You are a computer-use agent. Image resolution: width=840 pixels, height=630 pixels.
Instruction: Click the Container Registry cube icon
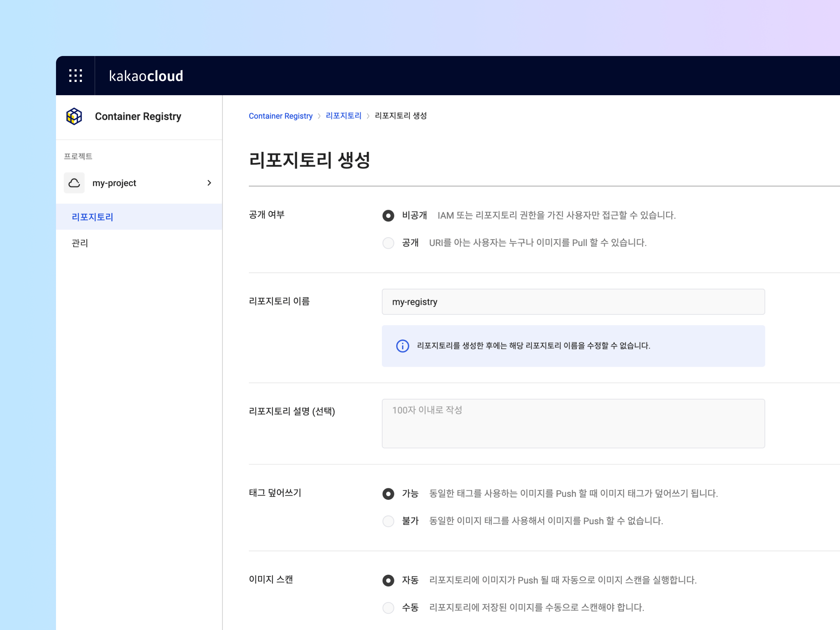coord(74,116)
